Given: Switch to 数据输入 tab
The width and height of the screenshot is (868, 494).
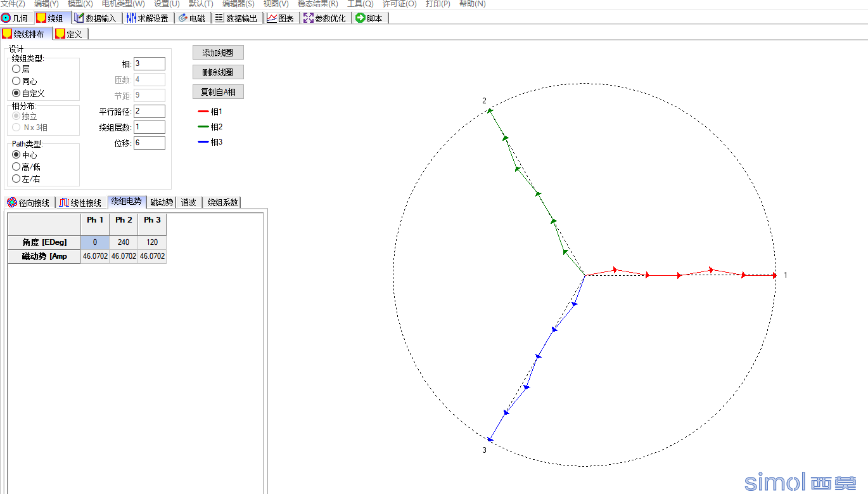Looking at the screenshot, I should coord(96,18).
